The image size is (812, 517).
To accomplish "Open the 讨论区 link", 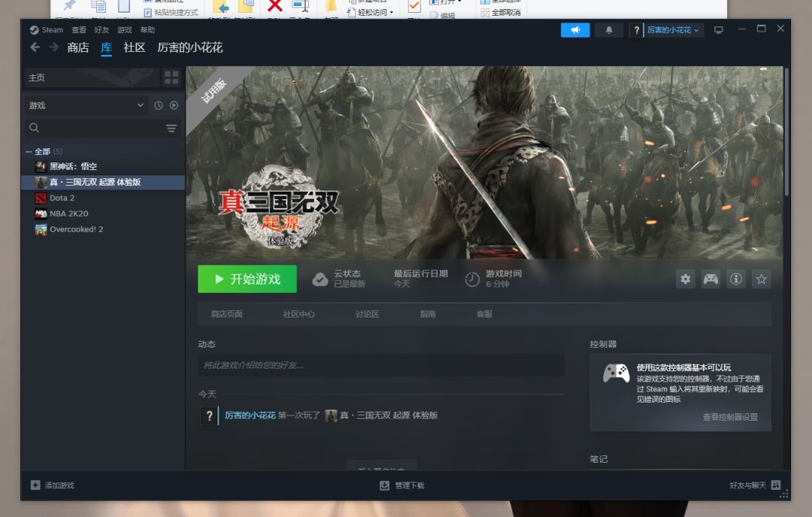I will click(x=367, y=315).
